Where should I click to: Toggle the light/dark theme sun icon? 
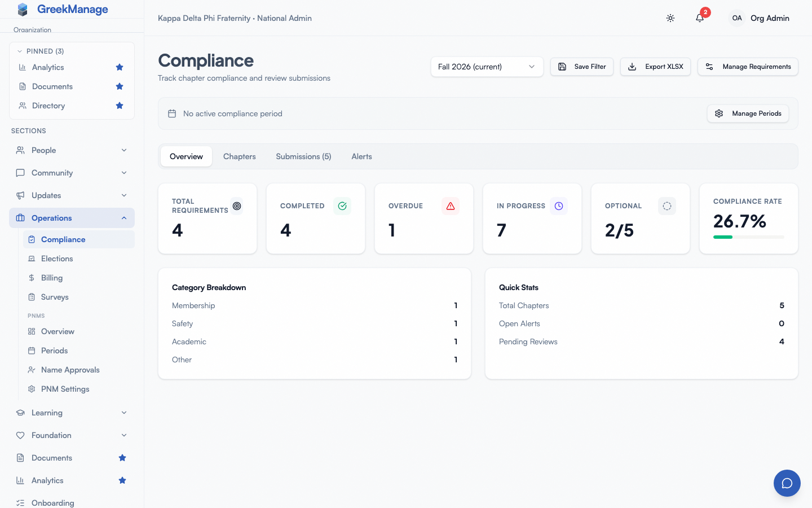[670, 18]
